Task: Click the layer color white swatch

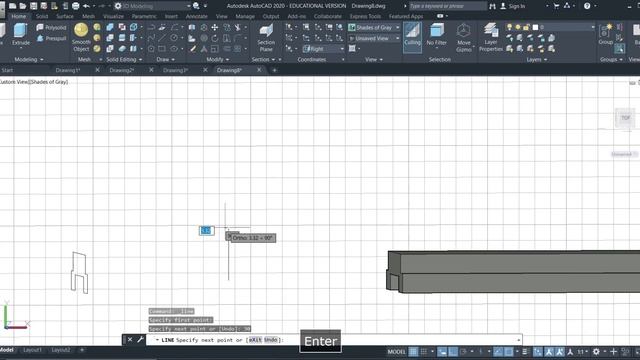Action: 535,27
